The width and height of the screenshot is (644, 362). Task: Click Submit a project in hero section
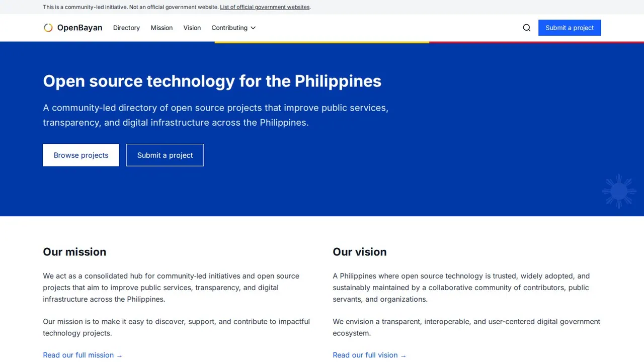tap(165, 155)
